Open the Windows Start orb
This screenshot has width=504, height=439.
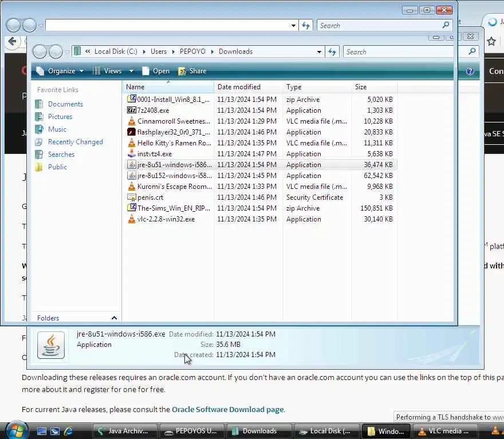pos(16,430)
